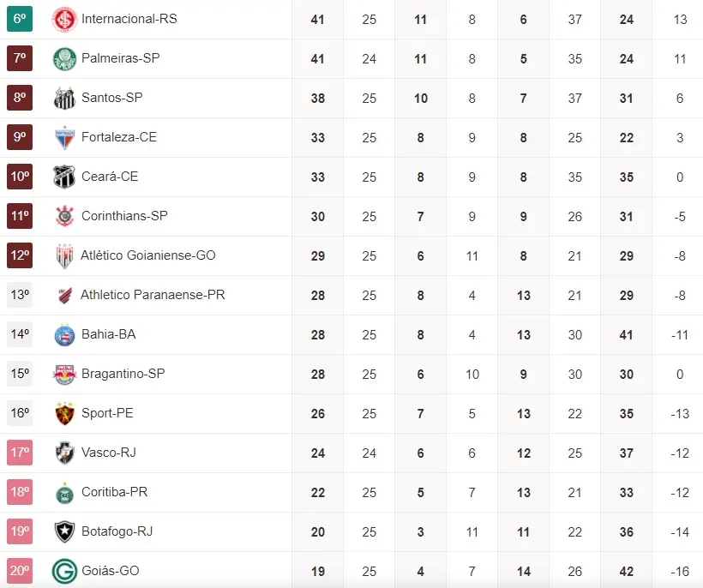Open the Athletico Paranaense-PR team page

click(153, 295)
